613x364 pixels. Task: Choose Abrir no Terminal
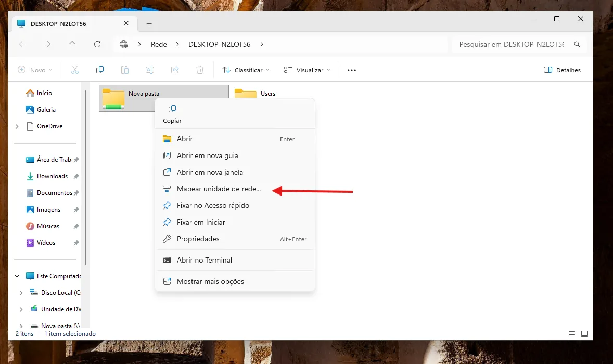point(236,260)
